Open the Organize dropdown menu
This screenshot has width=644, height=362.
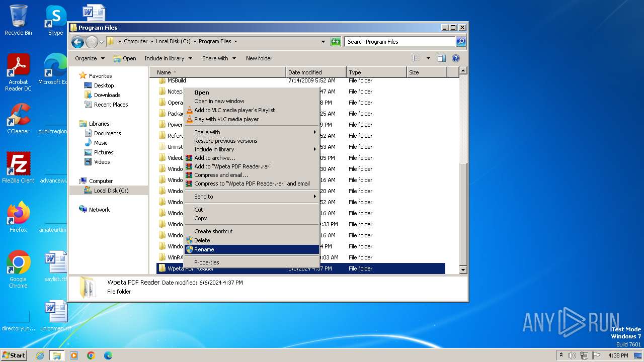(90, 58)
